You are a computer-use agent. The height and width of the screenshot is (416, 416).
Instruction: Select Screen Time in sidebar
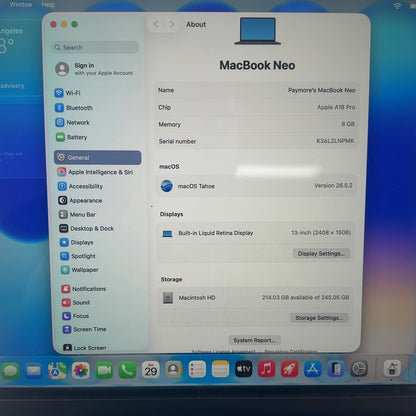[85, 329]
